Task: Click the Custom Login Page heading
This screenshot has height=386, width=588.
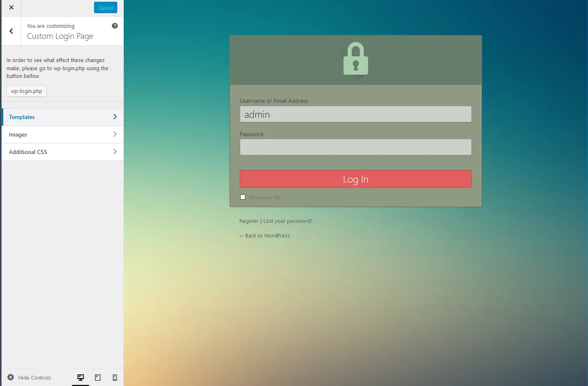Action: pos(60,36)
